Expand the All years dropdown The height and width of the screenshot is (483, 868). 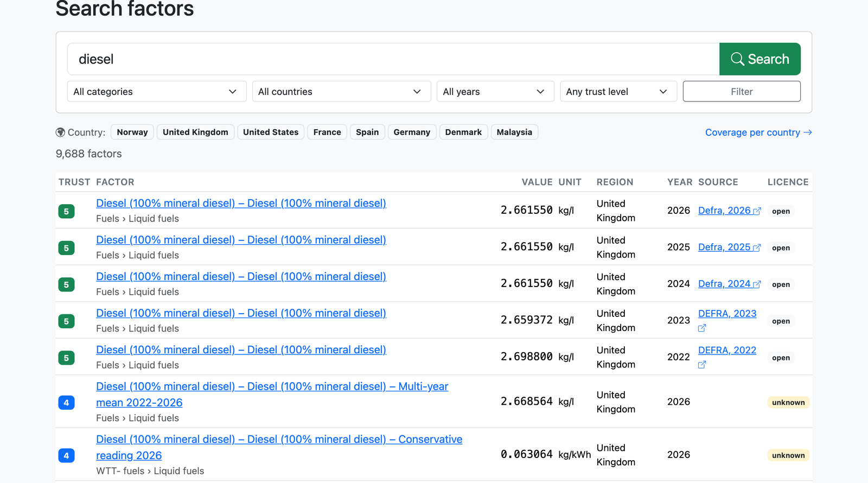495,92
